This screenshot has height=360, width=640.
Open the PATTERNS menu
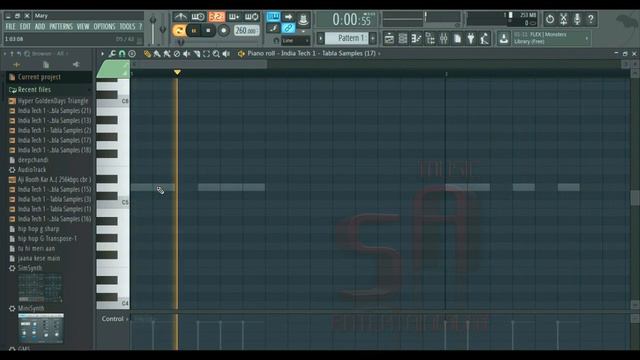coord(61,27)
